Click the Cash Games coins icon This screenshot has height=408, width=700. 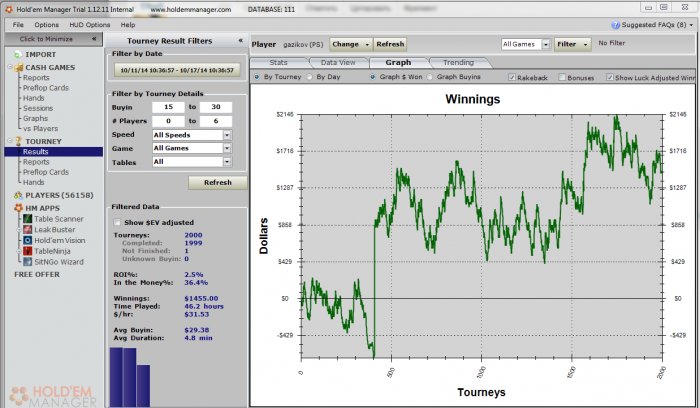click(19, 67)
